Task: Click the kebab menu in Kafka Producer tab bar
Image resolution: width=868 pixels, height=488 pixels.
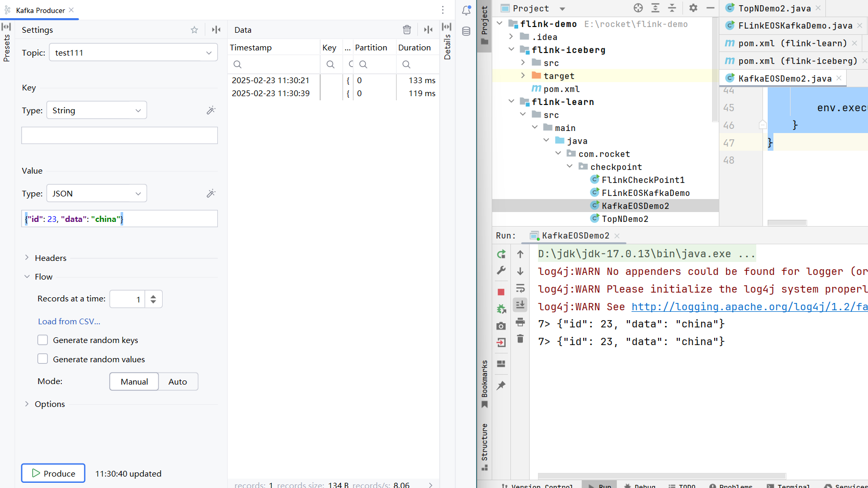Action: [443, 10]
